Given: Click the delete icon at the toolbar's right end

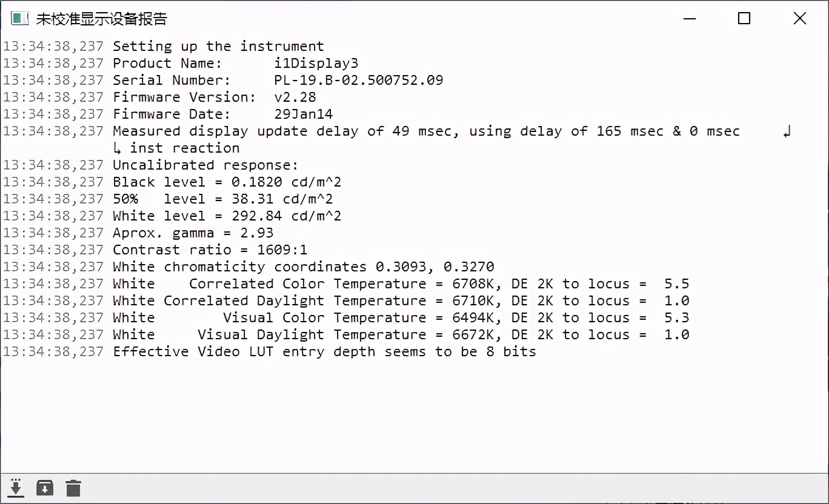Looking at the screenshot, I should coord(73,488).
